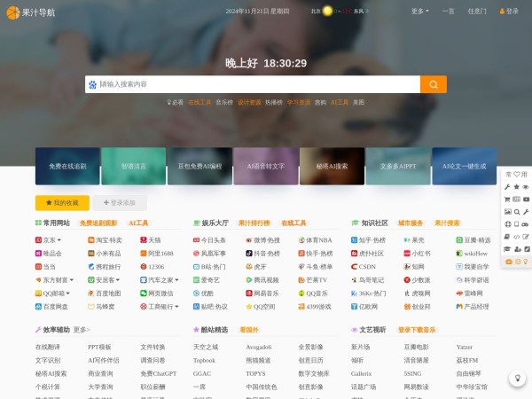Image resolution: width=532 pixels, height=399 pixels.
Task: Expand the 更多 dropdown in top bar
Action: [421, 12]
